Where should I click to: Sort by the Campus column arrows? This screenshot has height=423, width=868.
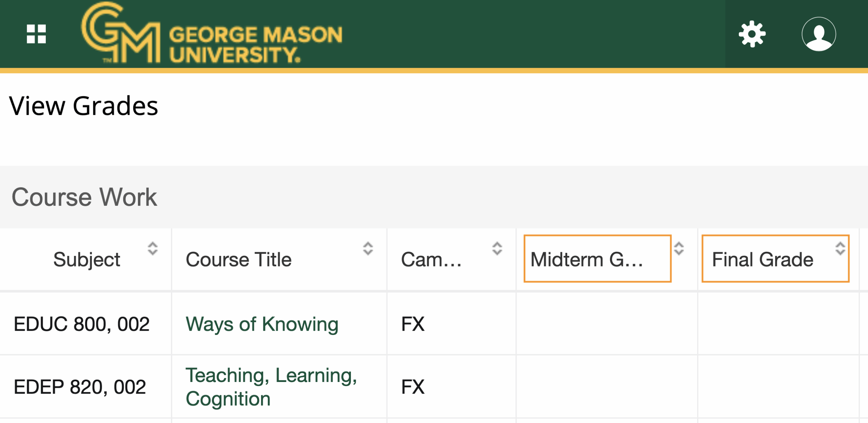pos(497,248)
